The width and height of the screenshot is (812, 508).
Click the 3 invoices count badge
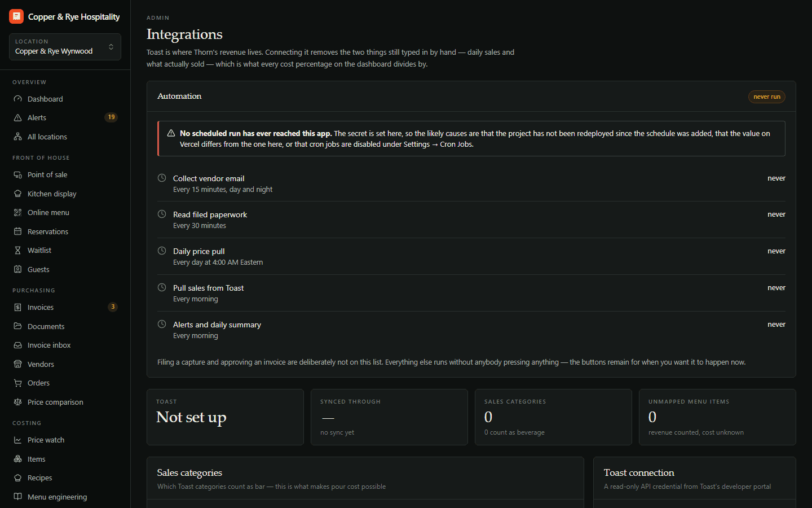click(x=113, y=307)
